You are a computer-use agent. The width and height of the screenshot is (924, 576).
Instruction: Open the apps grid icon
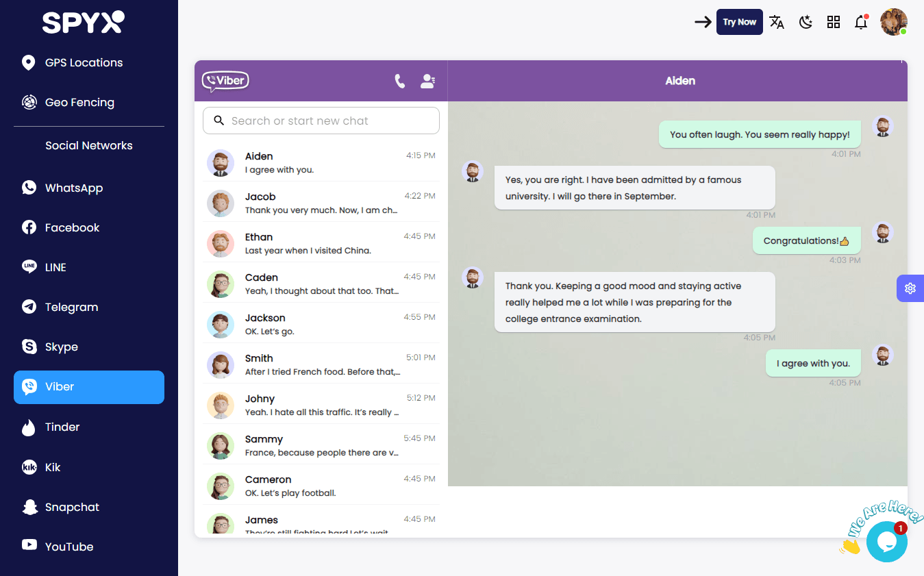point(834,22)
